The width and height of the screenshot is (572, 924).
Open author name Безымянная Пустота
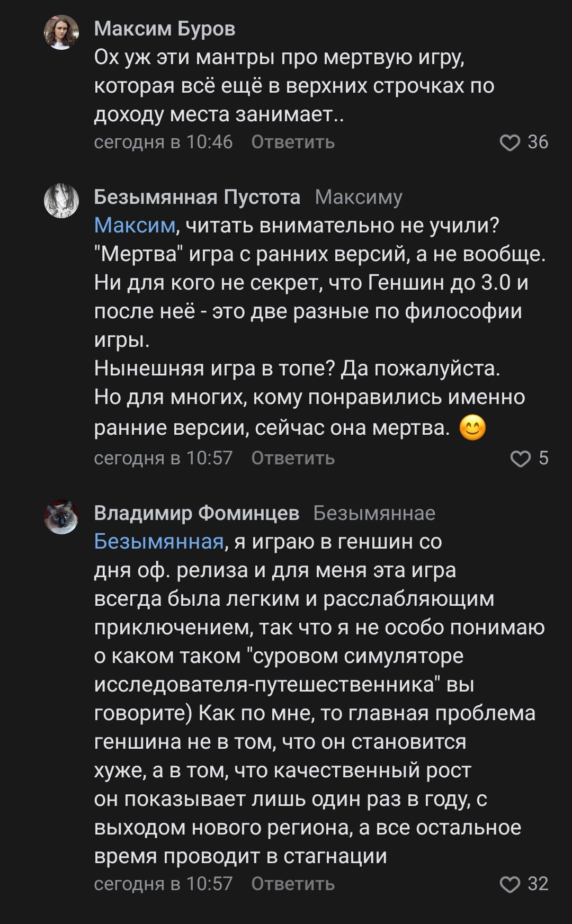(x=197, y=197)
